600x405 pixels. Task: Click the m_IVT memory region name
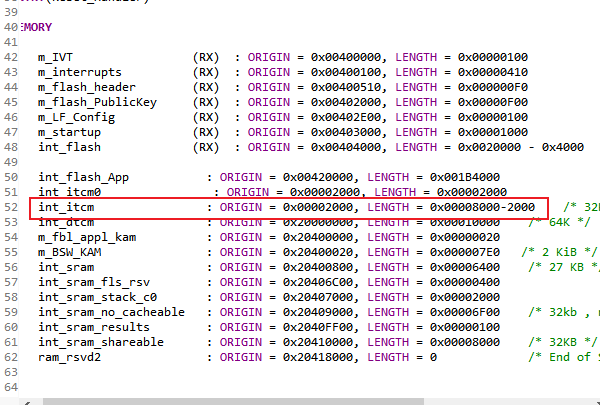55,57
